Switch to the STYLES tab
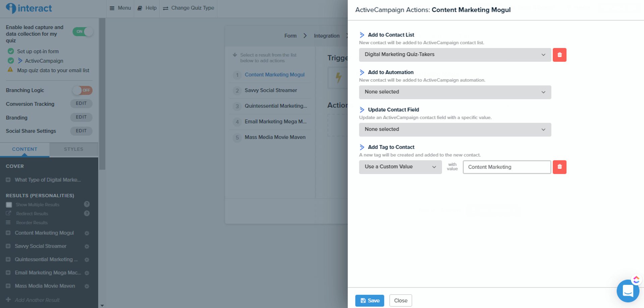Viewport: 644px width, 308px height. point(73,149)
